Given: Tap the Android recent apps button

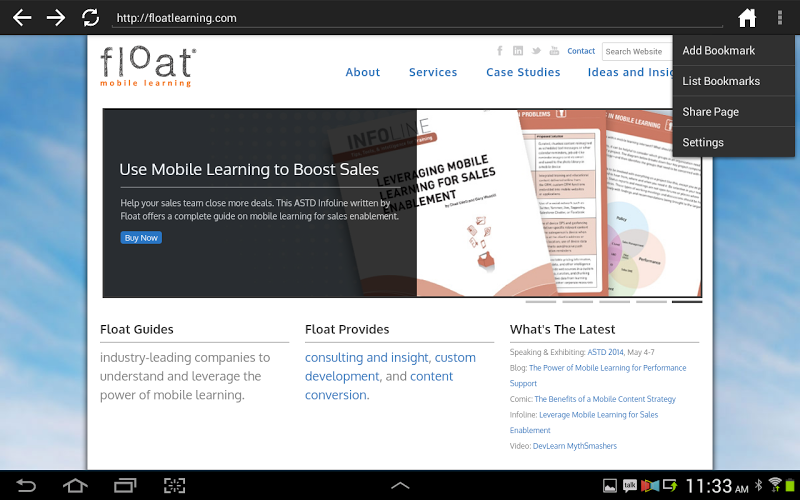Looking at the screenshot, I should coord(125,485).
